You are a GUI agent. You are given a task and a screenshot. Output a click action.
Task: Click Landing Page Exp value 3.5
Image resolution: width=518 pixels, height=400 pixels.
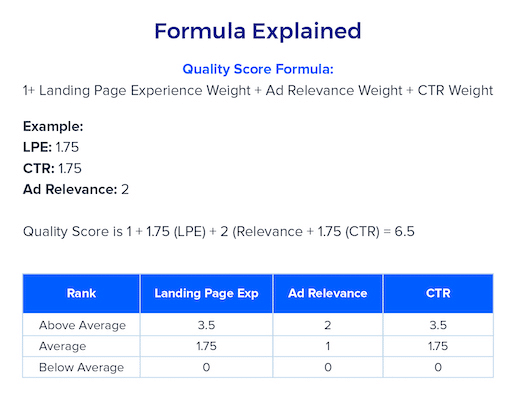tap(206, 325)
